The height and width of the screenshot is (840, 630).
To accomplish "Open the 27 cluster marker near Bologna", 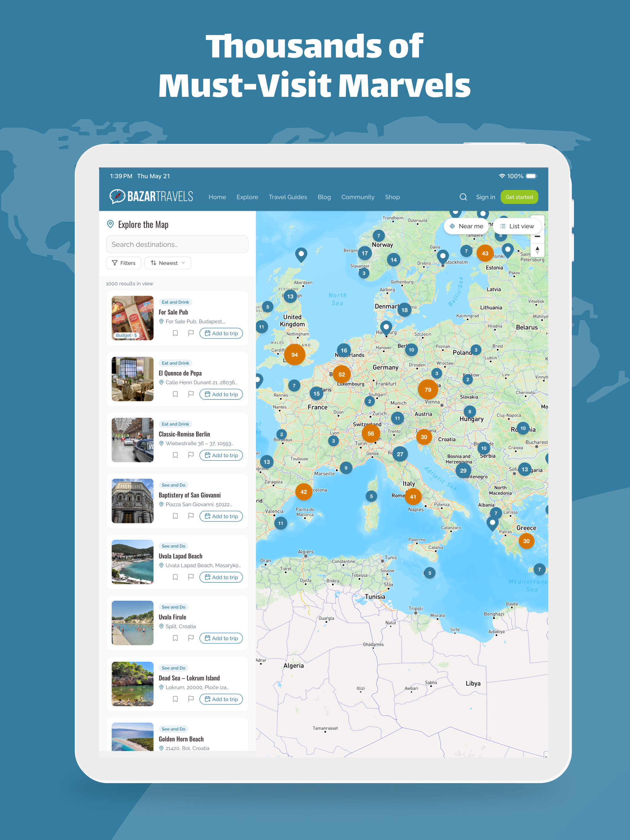I will coord(400,454).
